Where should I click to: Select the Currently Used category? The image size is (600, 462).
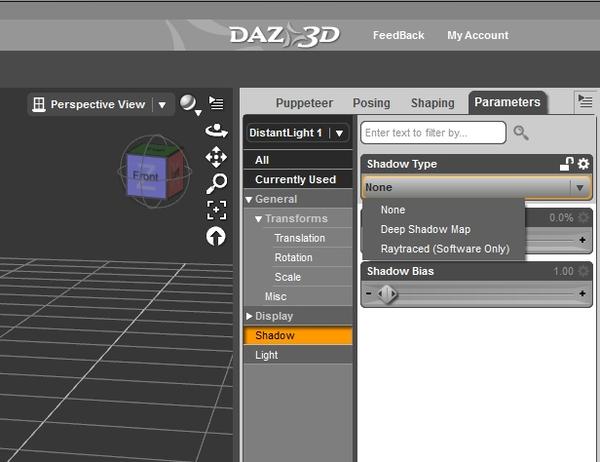[298, 180]
